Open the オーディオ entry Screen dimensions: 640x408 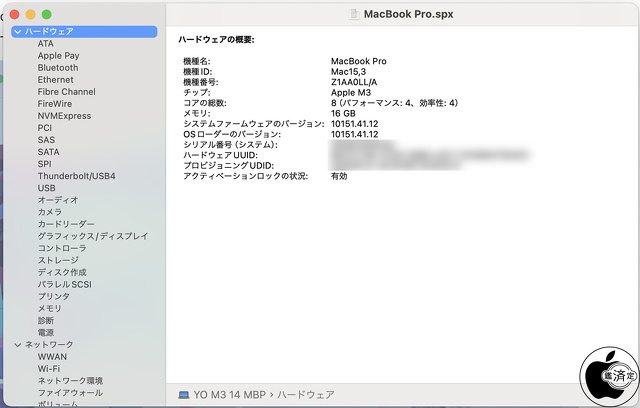click(x=58, y=200)
